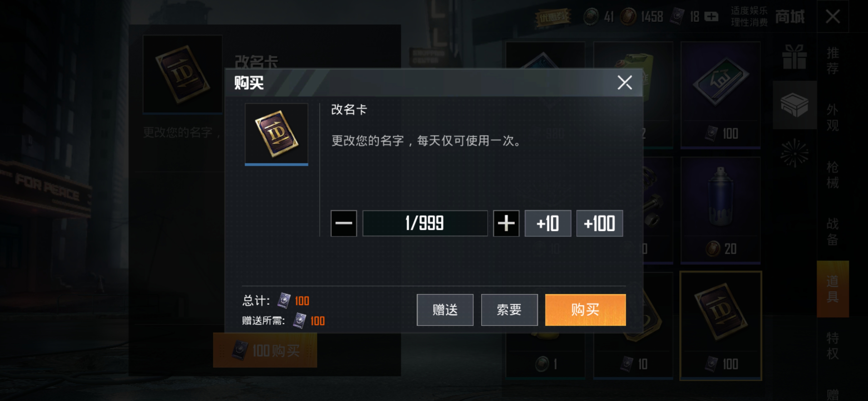Screen dimensions: 868x401
Task: Increase quantity with the plus button
Action: (506, 223)
